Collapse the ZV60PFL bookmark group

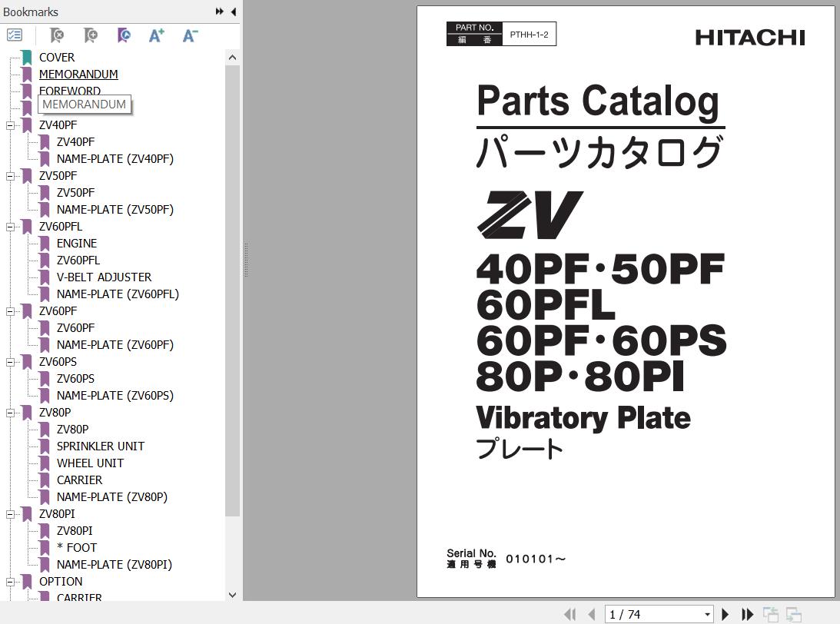(11, 227)
